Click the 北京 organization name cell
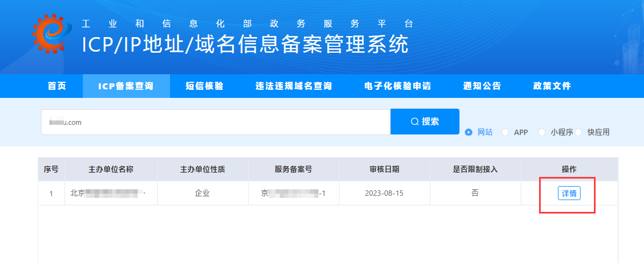Image resolution: width=644 pixels, height=263 pixels. coord(111,193)
